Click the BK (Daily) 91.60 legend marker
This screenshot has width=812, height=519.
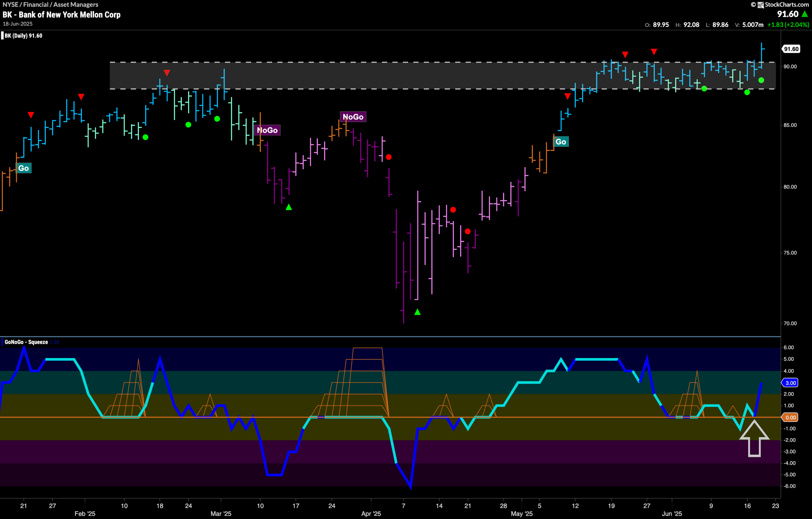pos(2,36)
